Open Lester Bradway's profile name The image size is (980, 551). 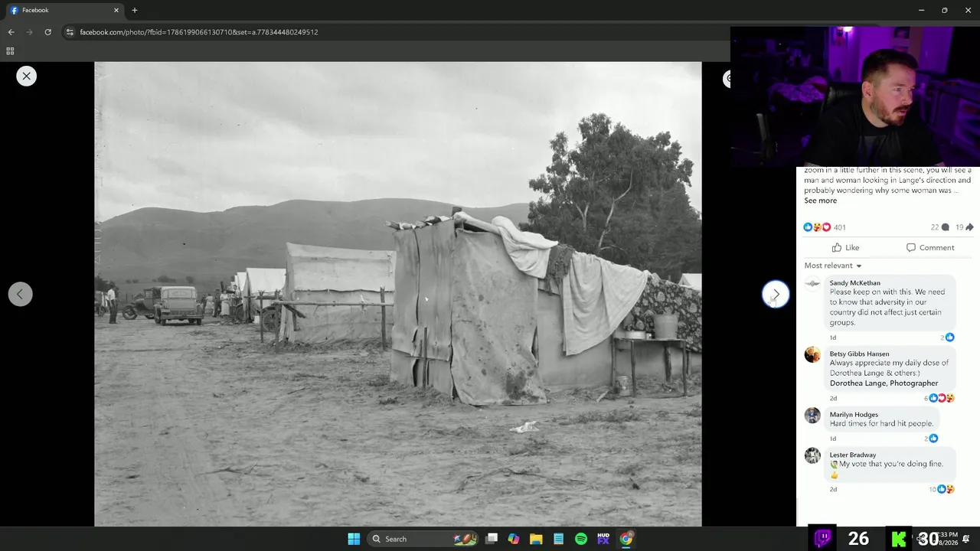(852, 455)
